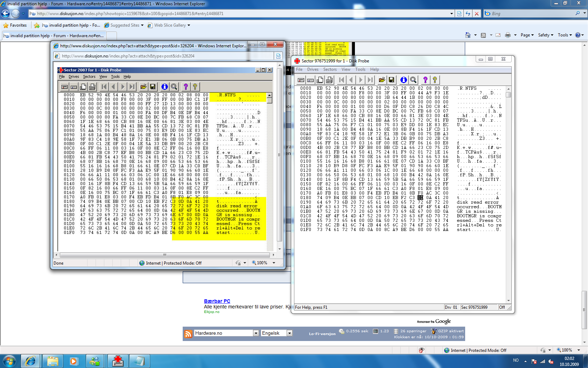Open Drives menu in right Disk Probe
Image resolution: width=588 pixels, height=368 pixels.
click(313, 69)
